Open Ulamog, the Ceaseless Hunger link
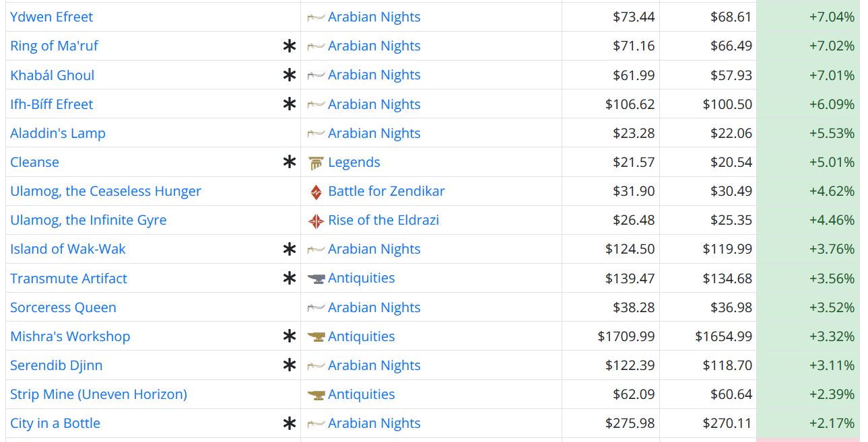This screenshot has height=442, width=868. [106, 191]
